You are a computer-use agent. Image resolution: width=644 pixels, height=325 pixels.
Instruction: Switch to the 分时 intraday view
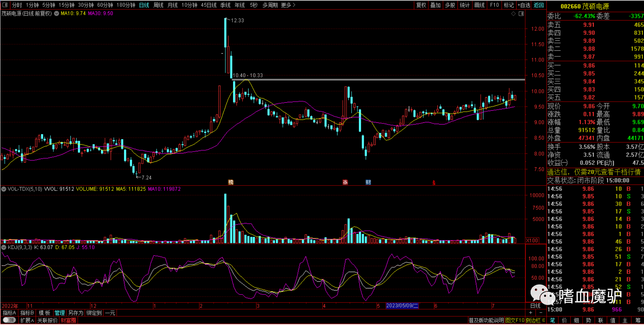pyautogui.click(x=17, y=5)
